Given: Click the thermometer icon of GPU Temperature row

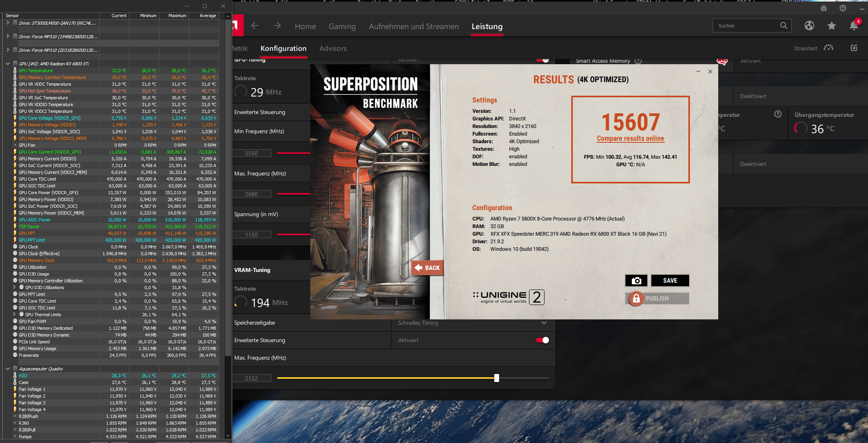Looking at the screenshot, I should pyautogui.click(x=15, y=71).
